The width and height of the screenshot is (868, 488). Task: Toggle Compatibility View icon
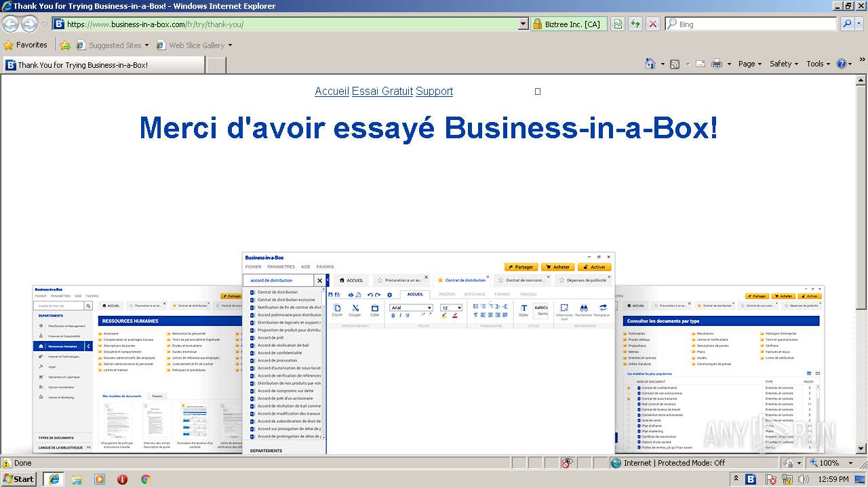[x=618, y=24]
